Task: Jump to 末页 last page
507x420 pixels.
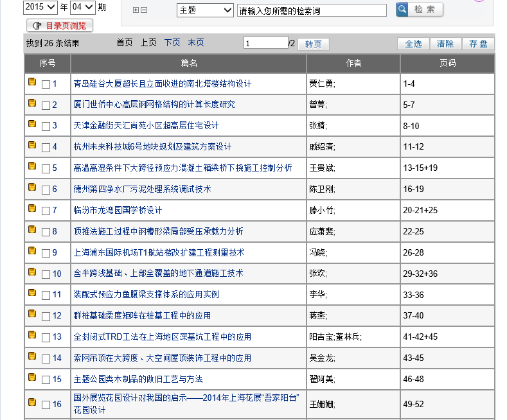Action: coord(196,42)
